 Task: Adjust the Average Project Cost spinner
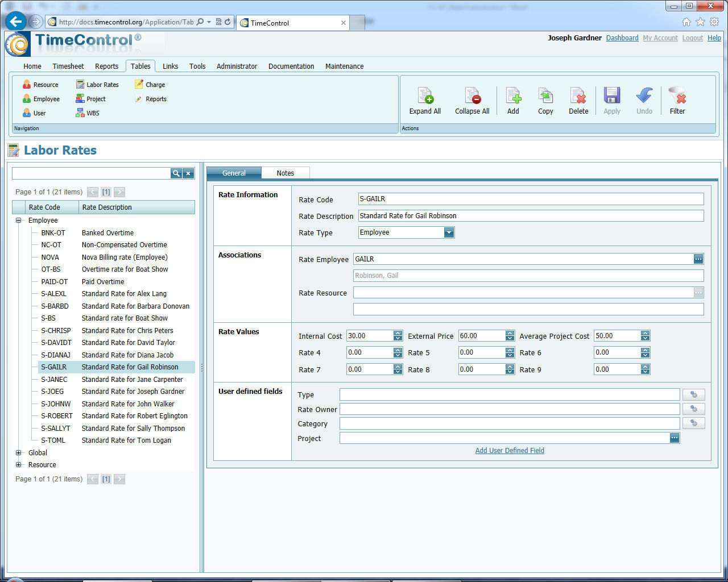645,336
